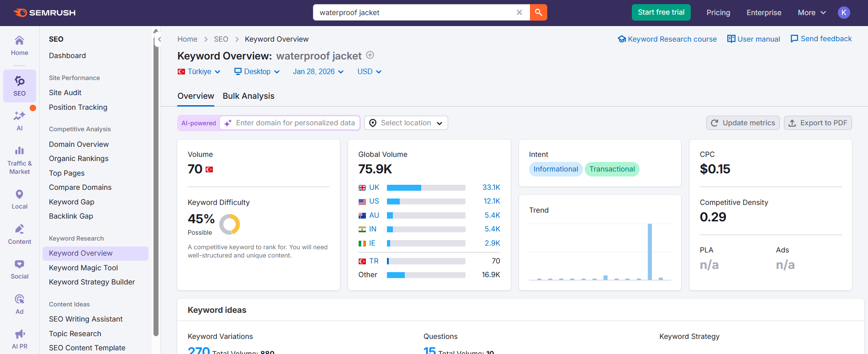868x354 pixels.
Task: Clear the search box text
Action: pyautogui.click(x=519, y=12)
